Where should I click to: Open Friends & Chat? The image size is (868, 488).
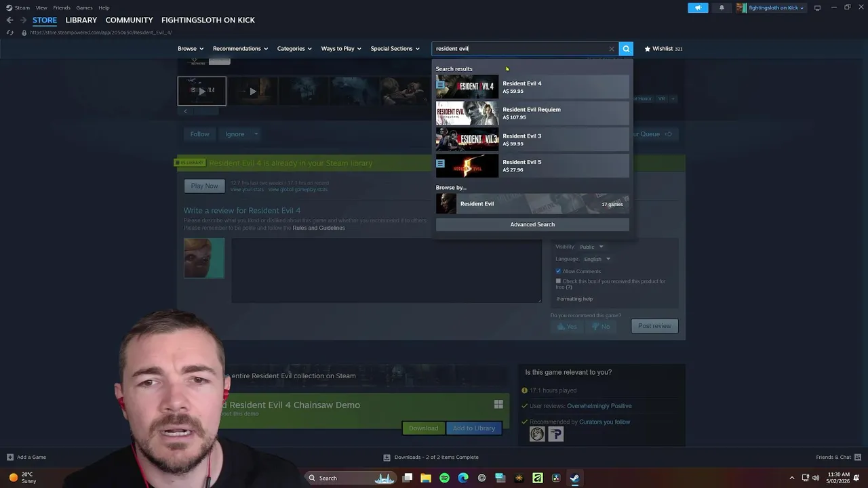(x=838, y=457)
